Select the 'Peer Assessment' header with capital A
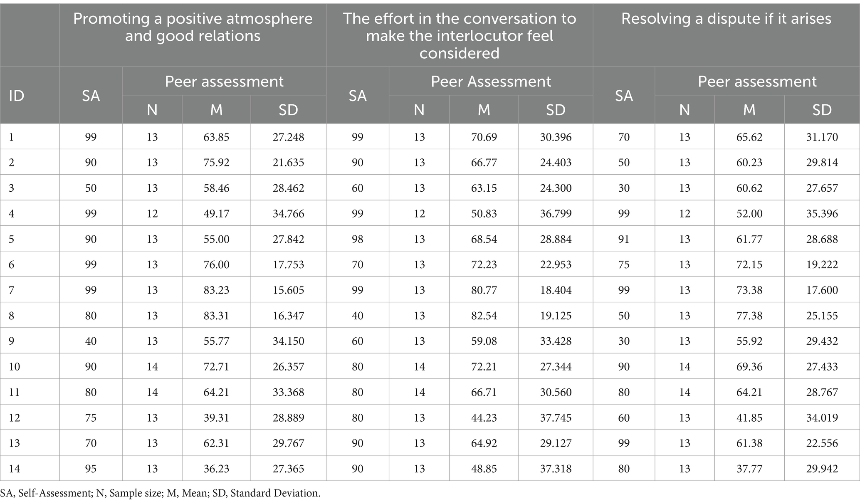The image size is (860, 504). (491, 82)
